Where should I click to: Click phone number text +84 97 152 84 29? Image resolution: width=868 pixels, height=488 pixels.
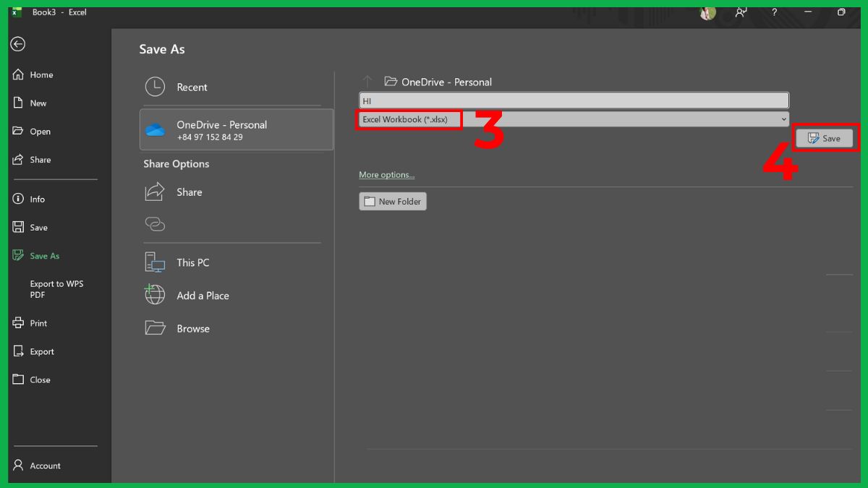(x=210, y=137)
